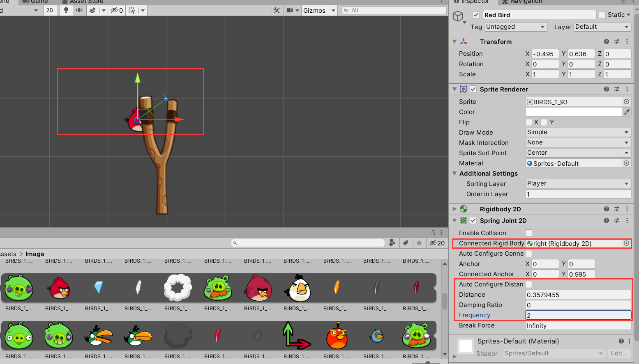Image resolution: width=639 pixels, height=364 pixels.
Task: Open Sprite Sort Point dropdown
Action: pyautogui.click(x=578, y=153)
